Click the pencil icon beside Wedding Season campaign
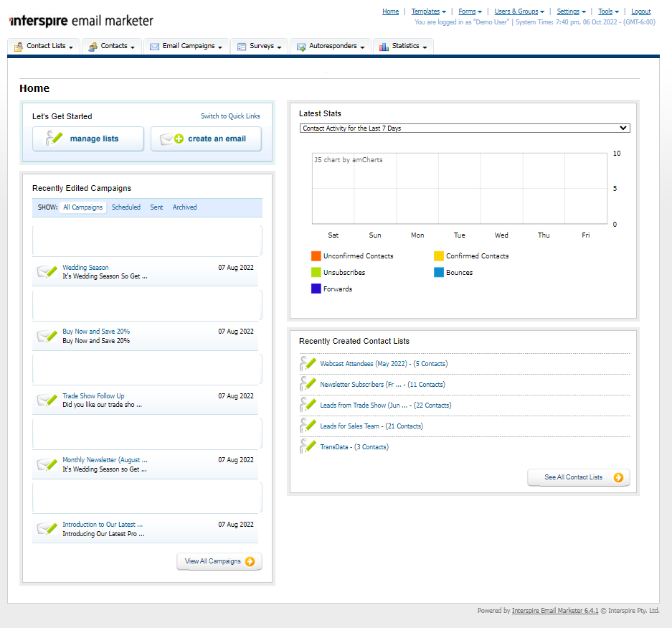 click(x=46, y=271)
